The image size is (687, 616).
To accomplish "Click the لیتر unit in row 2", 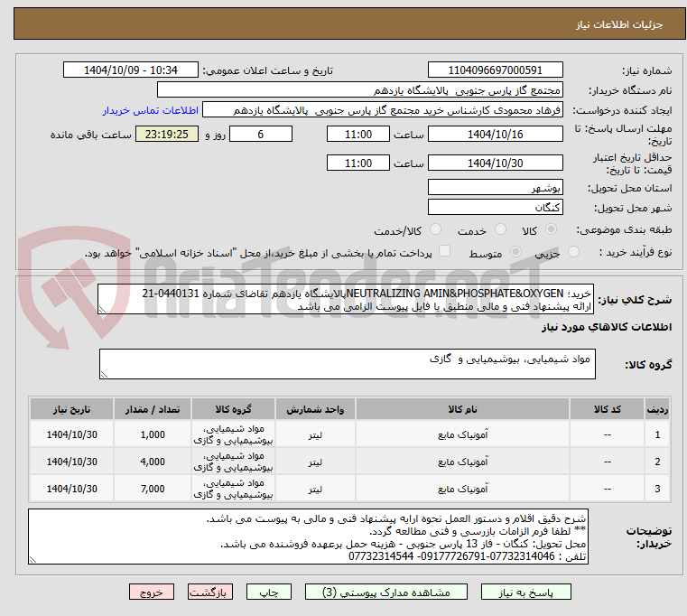I will [315, 462].
